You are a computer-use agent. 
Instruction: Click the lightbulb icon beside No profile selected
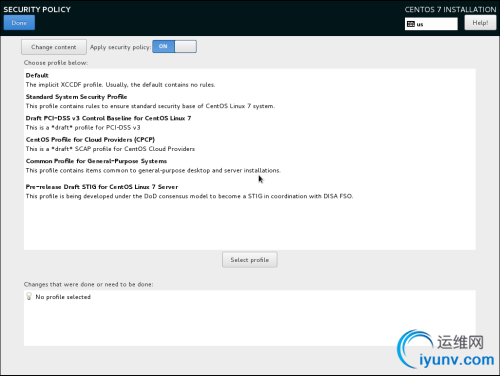pyautogui.click(x=29, y=296)
